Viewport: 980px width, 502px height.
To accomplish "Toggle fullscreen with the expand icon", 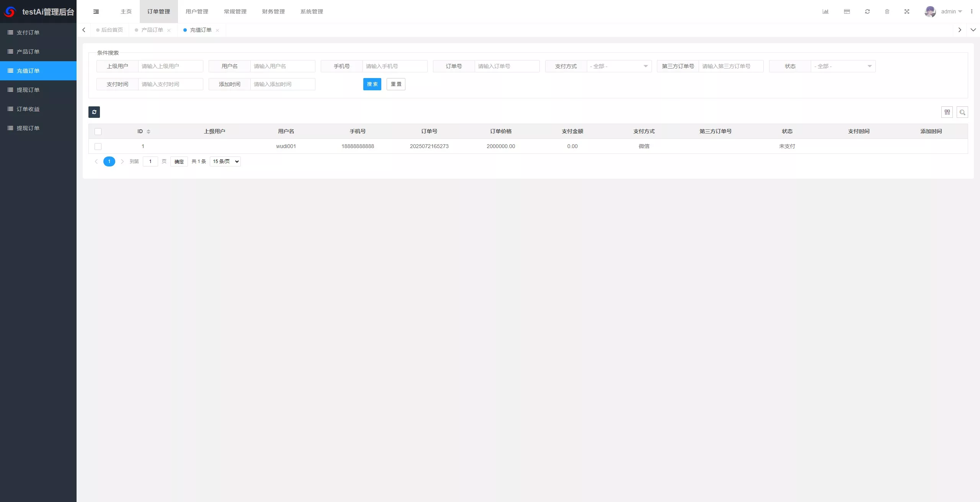I will tap(907, 11).
